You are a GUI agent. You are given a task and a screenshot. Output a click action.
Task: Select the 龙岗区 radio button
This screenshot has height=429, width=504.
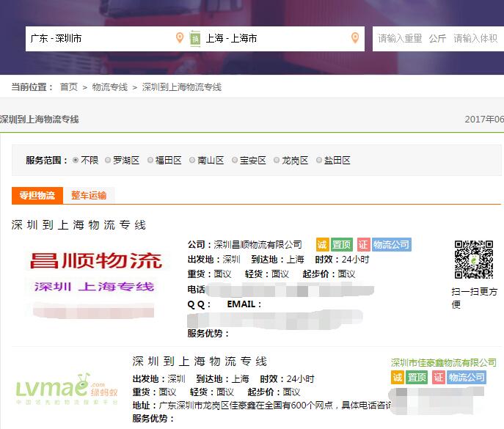tap(276, 160)
